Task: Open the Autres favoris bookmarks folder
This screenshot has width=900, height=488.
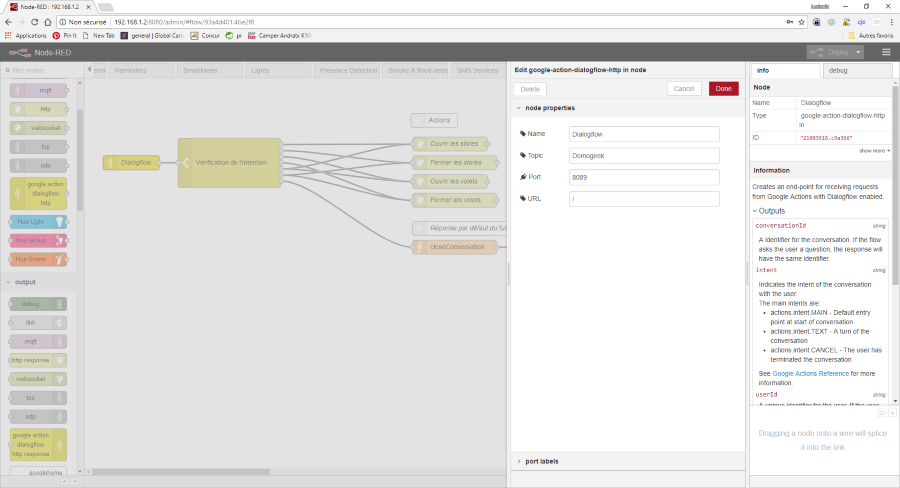Action: (x=871, y=36)
